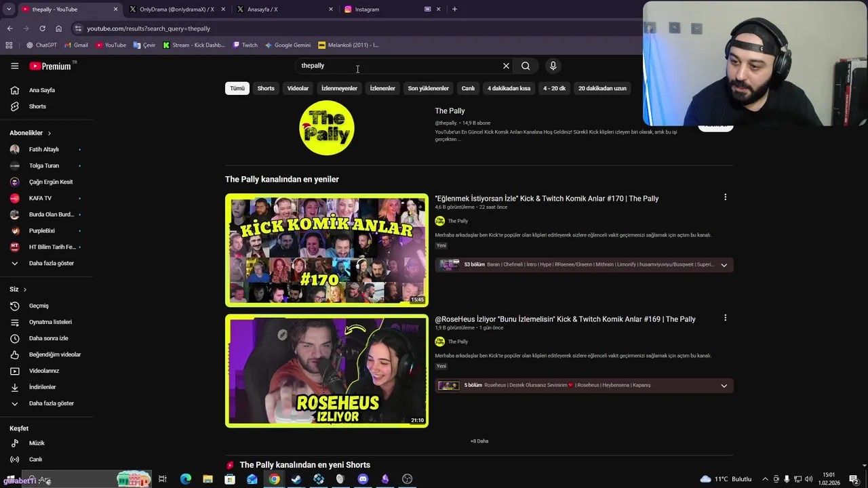Clear the search box with the X icon
Screen dimensions: 868x488
(506, 66)
